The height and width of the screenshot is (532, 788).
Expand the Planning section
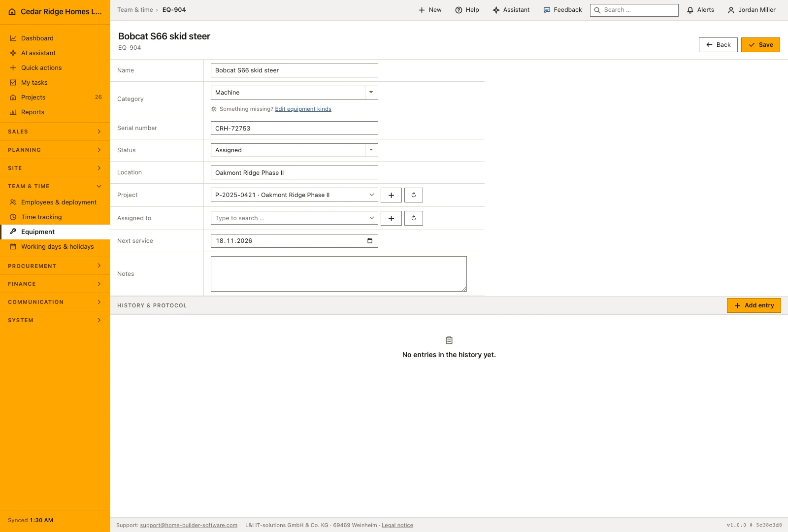click(55, 150)
